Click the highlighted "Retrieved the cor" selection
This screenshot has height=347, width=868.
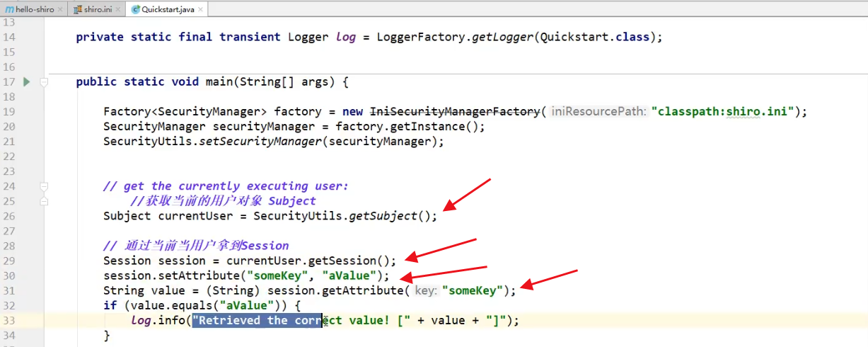(257, 320)
